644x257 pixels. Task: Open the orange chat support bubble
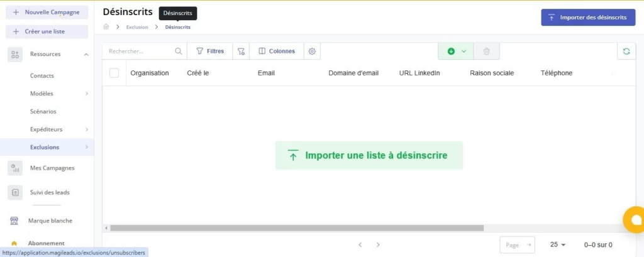point(635,220)
